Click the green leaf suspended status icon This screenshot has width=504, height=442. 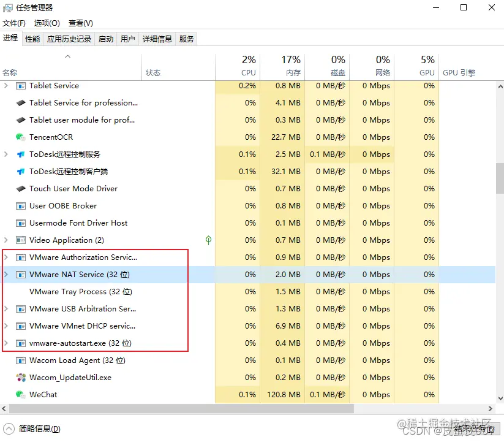208,240
